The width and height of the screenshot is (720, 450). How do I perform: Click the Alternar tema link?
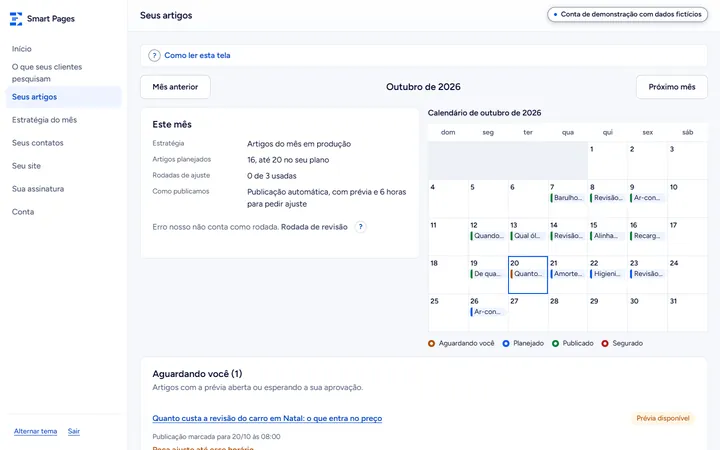point(35,431)
